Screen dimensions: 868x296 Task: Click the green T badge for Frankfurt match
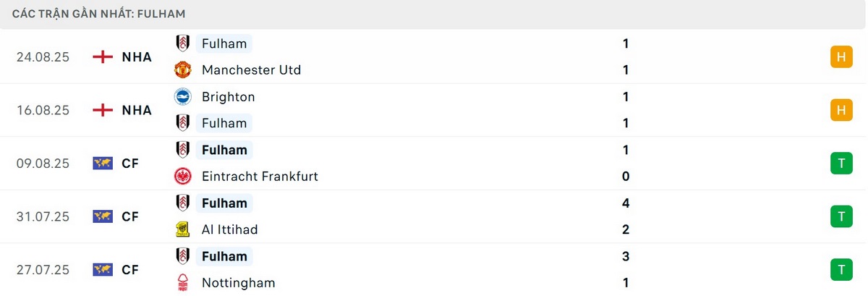click(841, 164)
